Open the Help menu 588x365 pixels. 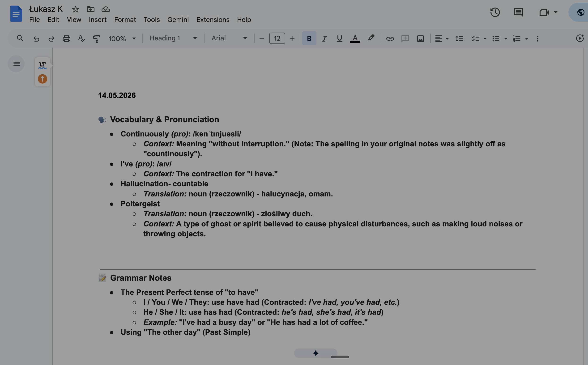pyautogui.click(x=244, y=20)
